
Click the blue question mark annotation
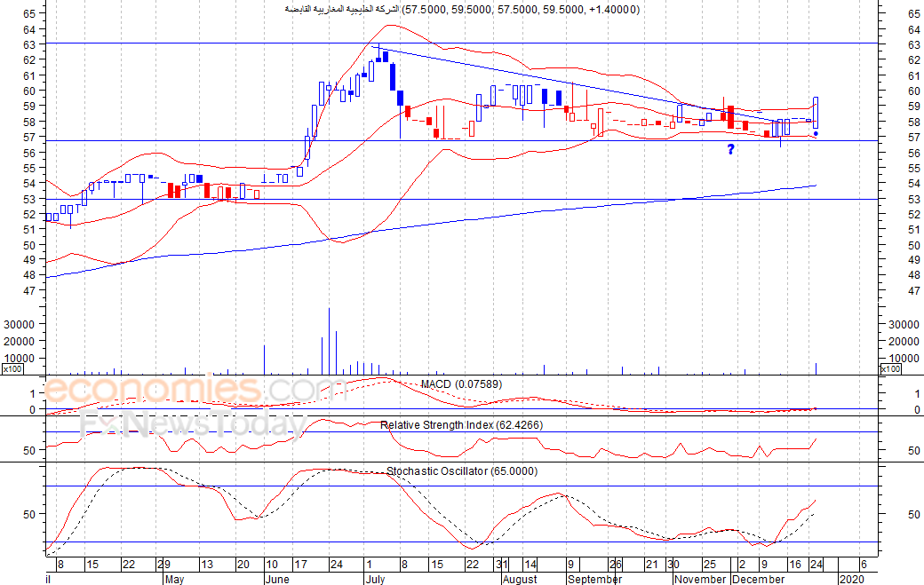pos(730,149)
